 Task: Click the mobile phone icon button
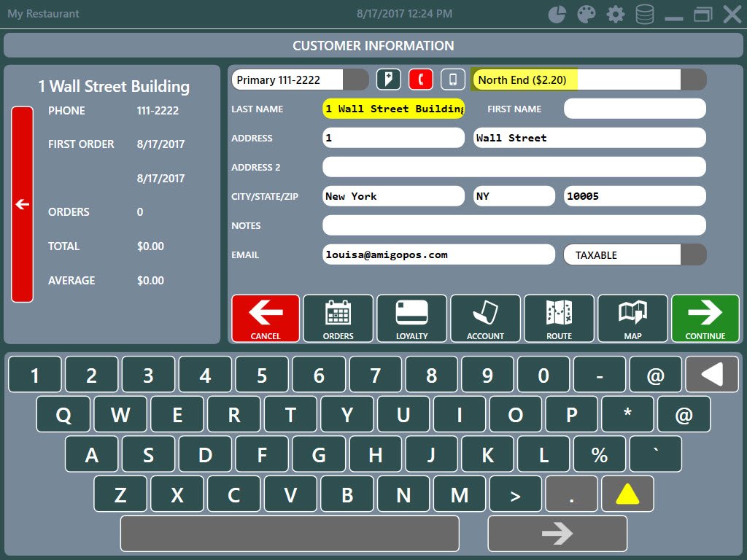click(x=452, y=79)
